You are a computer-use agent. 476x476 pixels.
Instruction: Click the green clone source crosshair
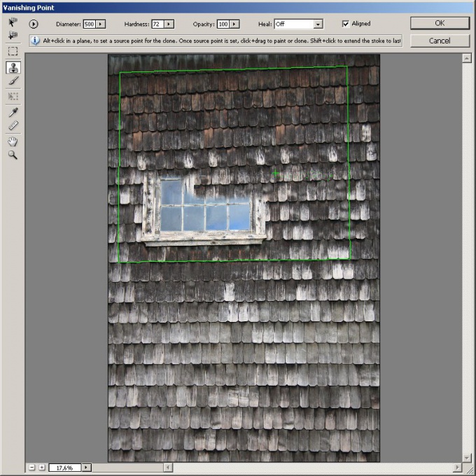(275, 174)
